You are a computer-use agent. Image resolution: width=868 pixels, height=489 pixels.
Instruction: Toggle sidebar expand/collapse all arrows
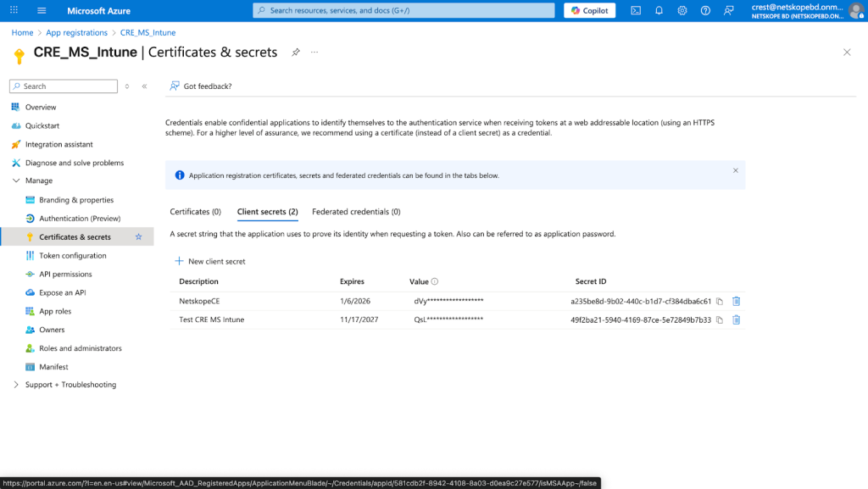[x=127, y=86]
